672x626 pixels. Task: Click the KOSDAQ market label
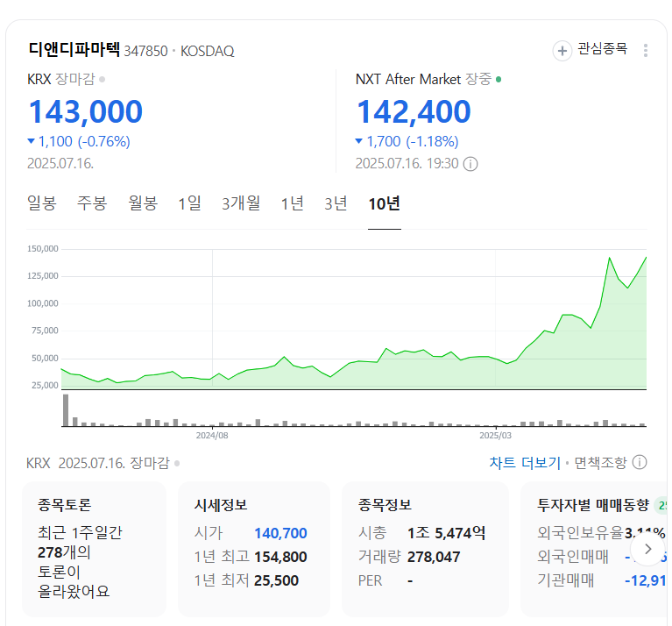pos(208,51)
